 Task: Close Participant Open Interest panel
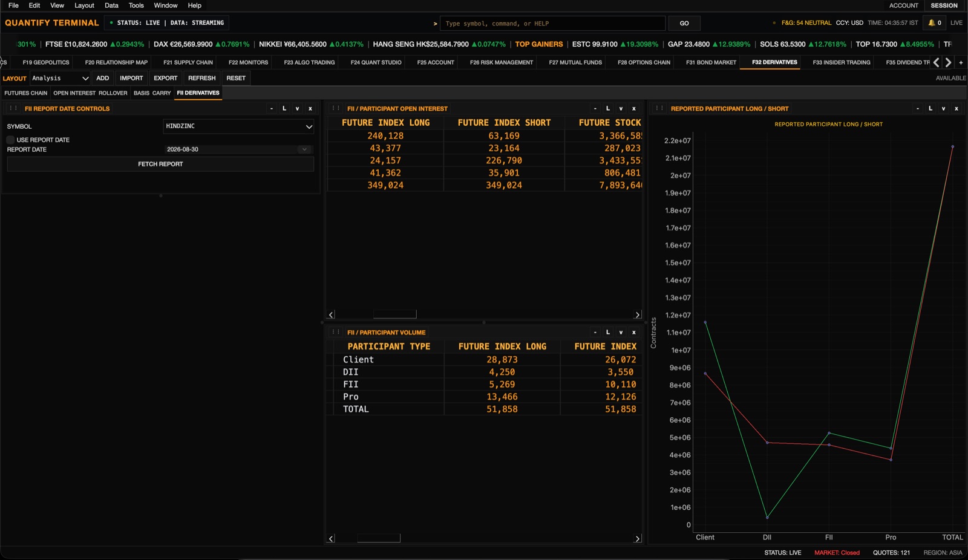click(634, 109)
